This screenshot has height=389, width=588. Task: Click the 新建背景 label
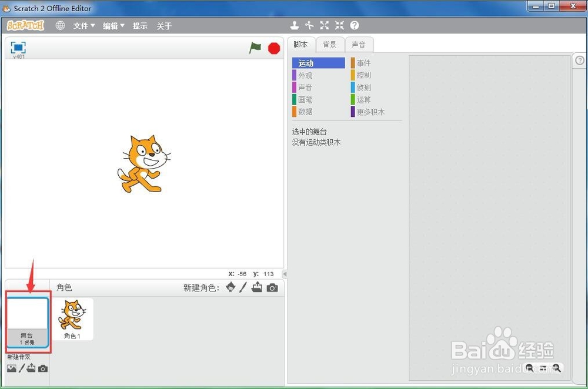point(19,357)
